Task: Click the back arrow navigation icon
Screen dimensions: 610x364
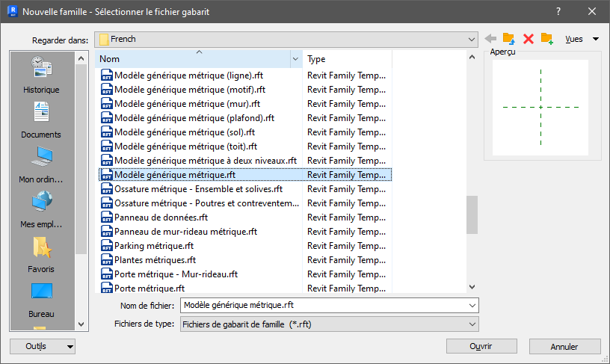Action: coord(490,39)
